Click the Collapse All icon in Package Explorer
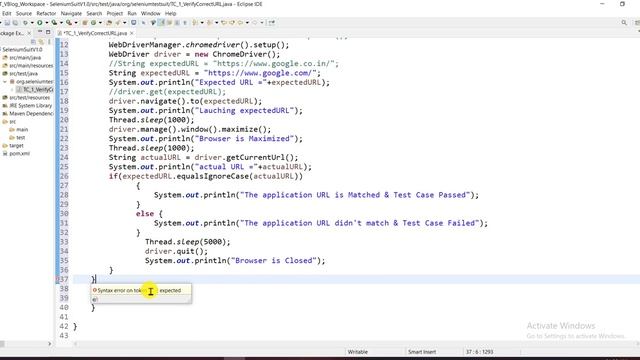 [33, 42]
